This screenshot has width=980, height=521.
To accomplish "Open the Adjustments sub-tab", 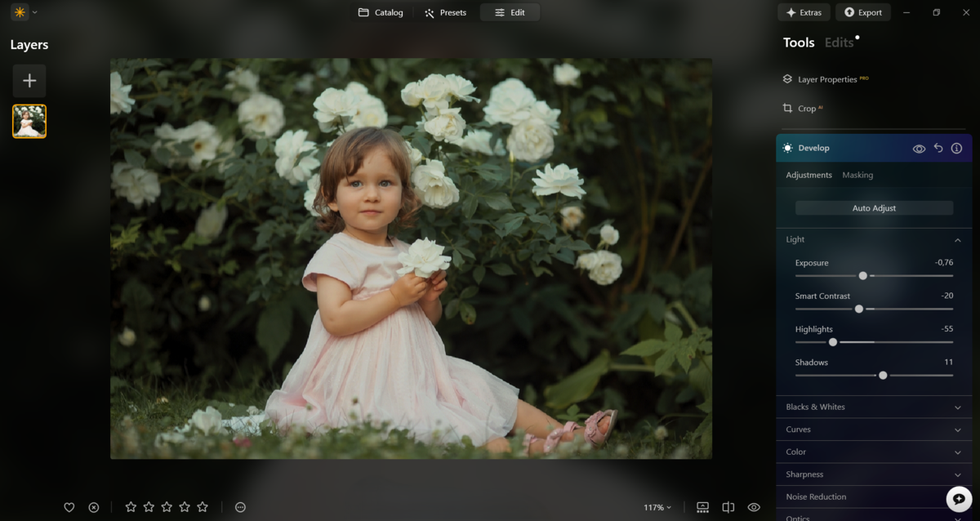I will coord(808,175).
